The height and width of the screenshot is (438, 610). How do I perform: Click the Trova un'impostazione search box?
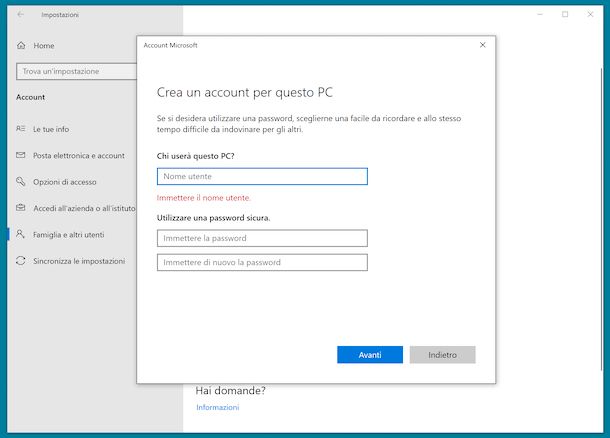coord(77,71)
